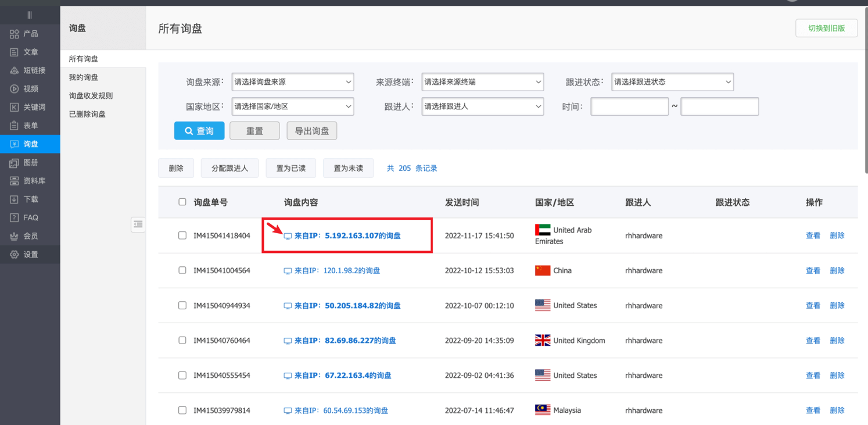
Task: Open 已删除询盘 deleted inquiries menu item
Action: click(x=87, y=115)
